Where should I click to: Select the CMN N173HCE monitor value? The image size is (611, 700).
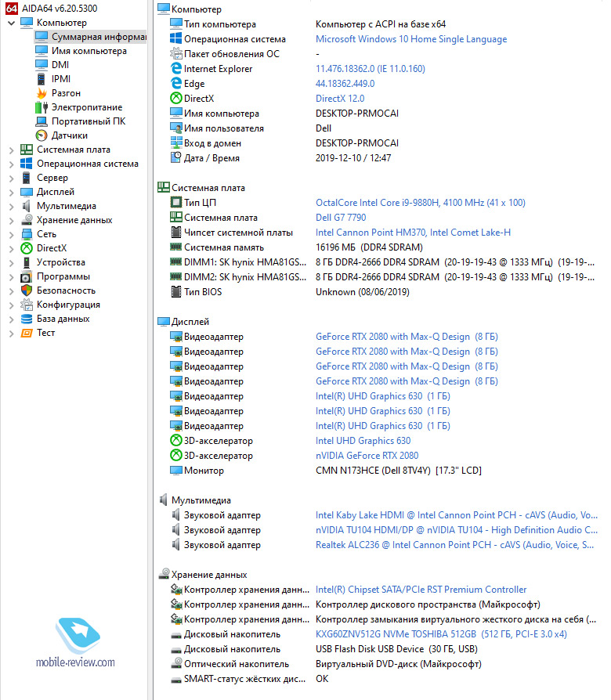(x=399, y=470)
